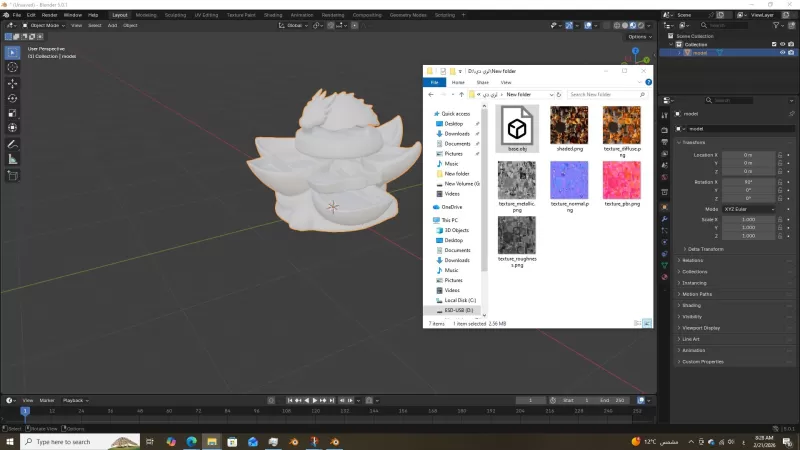Expand the Delta Transform panel

(705, 248)
